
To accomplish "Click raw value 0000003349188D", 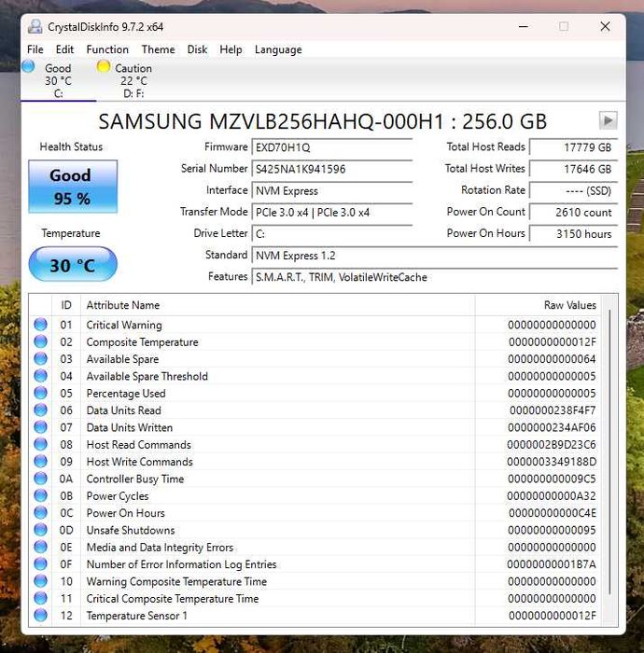I will [551, 462].
